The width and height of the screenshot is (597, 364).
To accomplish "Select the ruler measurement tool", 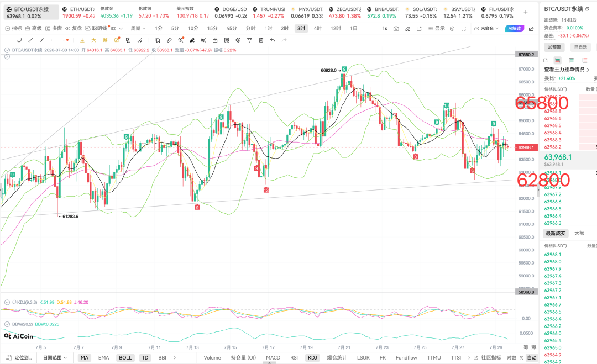I will click(x=169, y=40).
